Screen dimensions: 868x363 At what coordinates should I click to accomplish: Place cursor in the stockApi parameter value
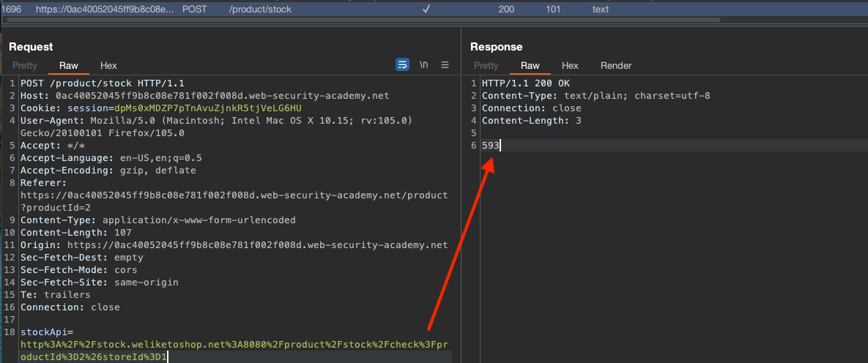coord(234,344)
